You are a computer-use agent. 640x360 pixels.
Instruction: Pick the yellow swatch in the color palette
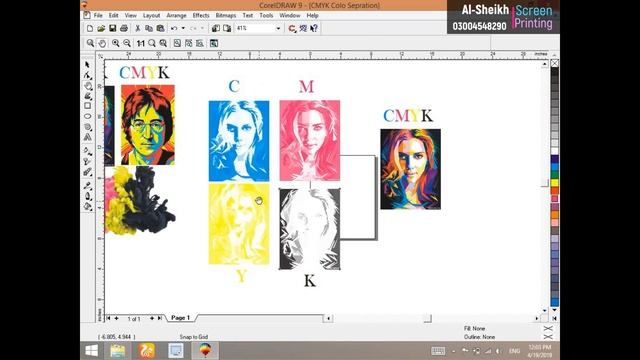point(555,182)
